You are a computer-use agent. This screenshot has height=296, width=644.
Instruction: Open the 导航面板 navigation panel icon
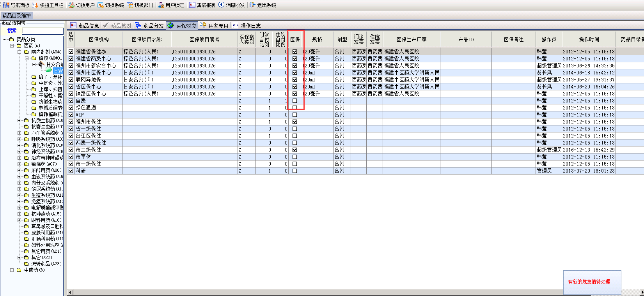pyautogui.click(x=6, y=5)
